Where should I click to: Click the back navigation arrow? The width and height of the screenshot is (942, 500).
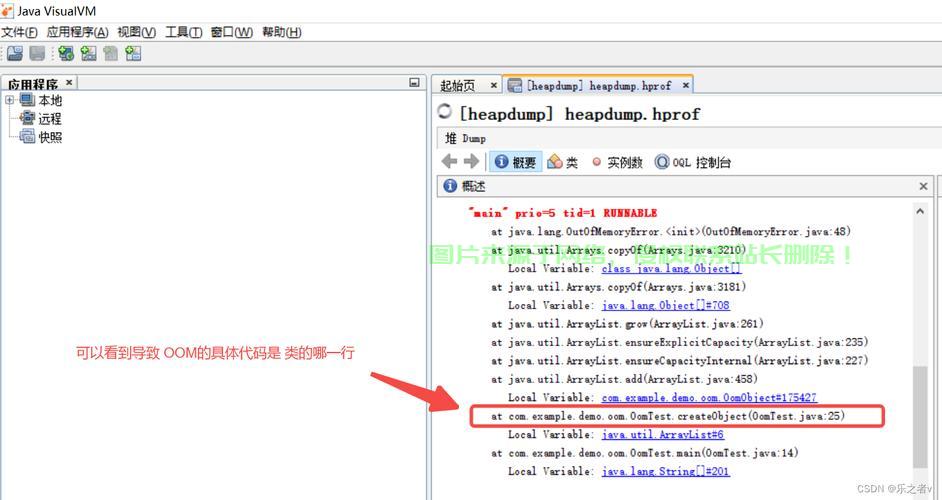(x=449, y=162)
